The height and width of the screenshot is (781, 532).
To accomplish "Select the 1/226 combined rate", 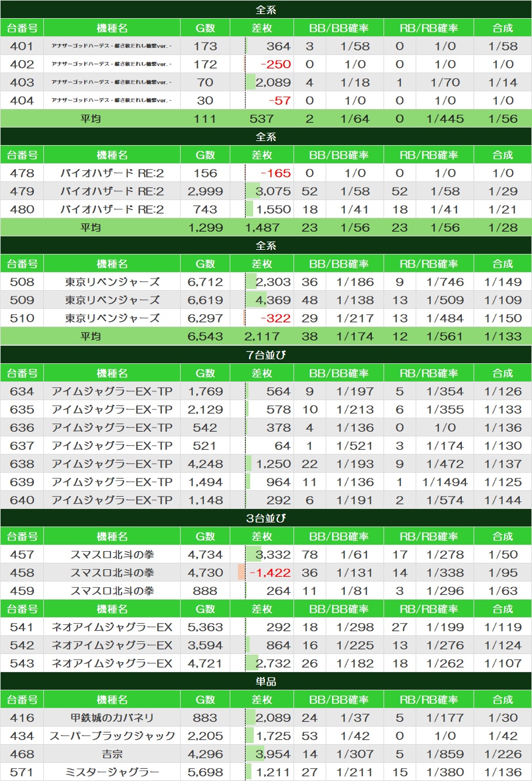I will coord(503,754).
